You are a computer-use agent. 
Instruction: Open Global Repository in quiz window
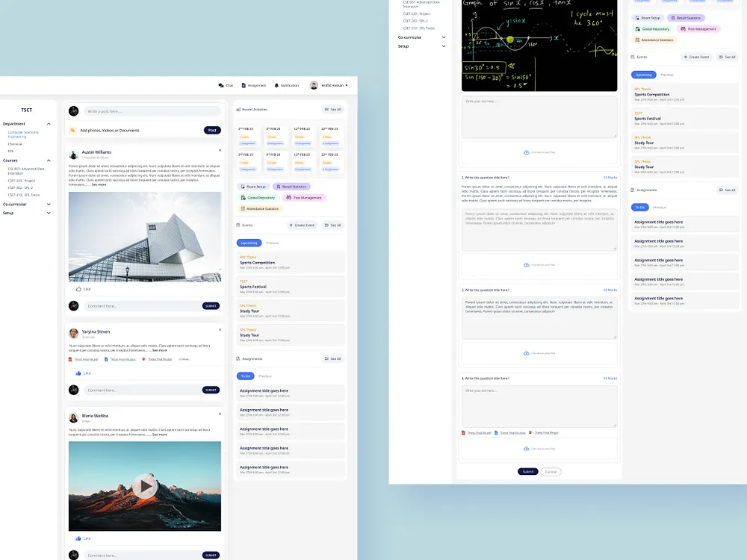click(x=652, y=29)
